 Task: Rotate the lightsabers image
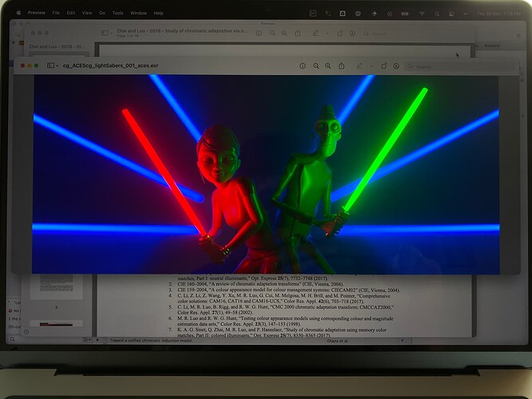[384, 66]
